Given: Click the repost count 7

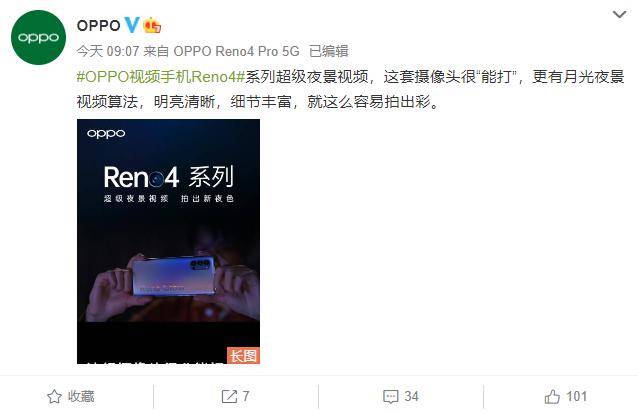Looking at the screenshot, I should coord(246,396).
